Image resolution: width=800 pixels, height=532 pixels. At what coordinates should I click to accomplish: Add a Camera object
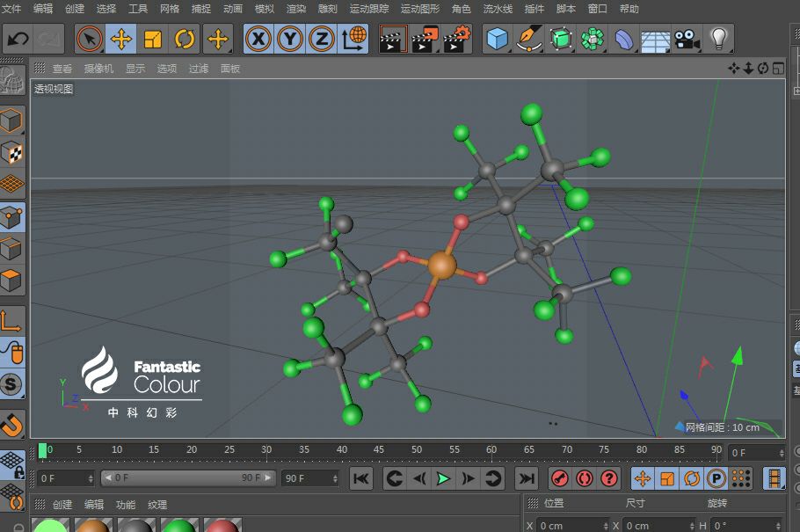click(686, 39)
